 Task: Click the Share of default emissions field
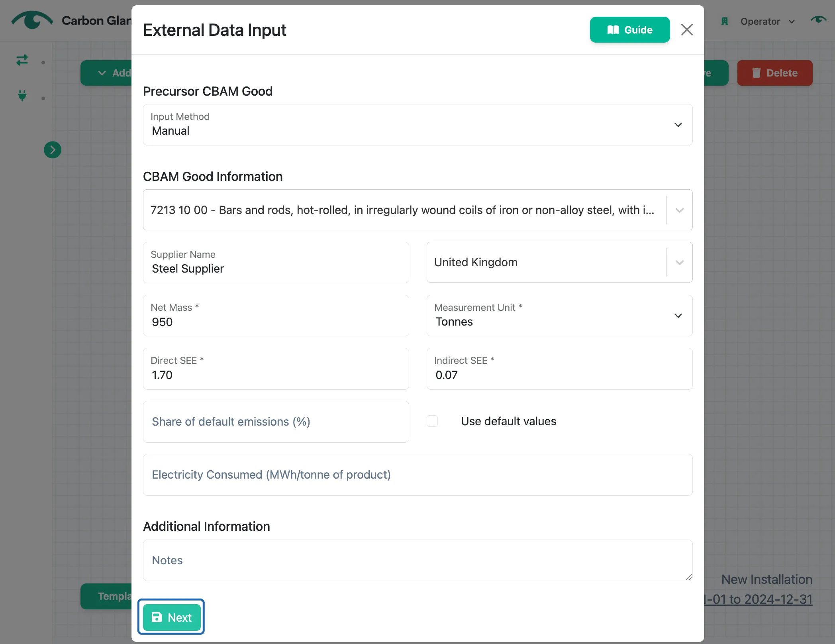276,422
